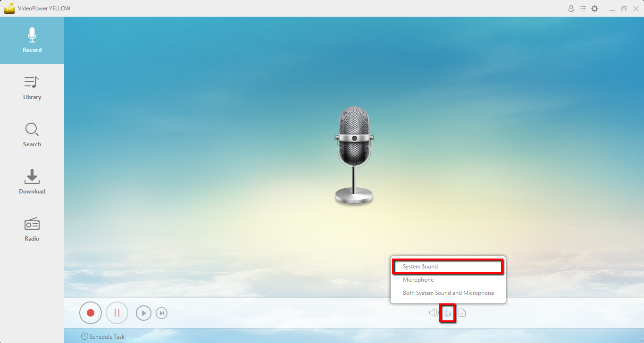The image size is (644, 343).
Task: Open the Record panel from sidebar
Action: pos(32,40)
